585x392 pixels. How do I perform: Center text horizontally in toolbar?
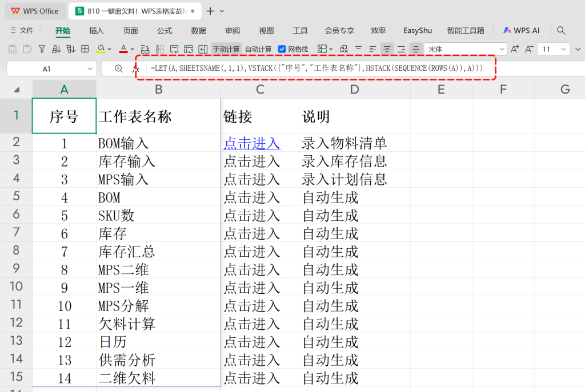click(387, 49)
